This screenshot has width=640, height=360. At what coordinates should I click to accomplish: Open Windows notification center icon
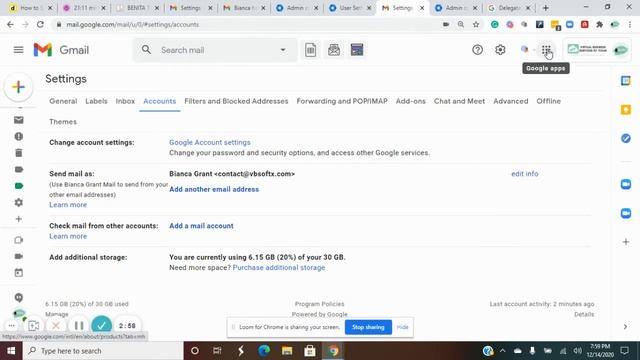click(624, 351)
